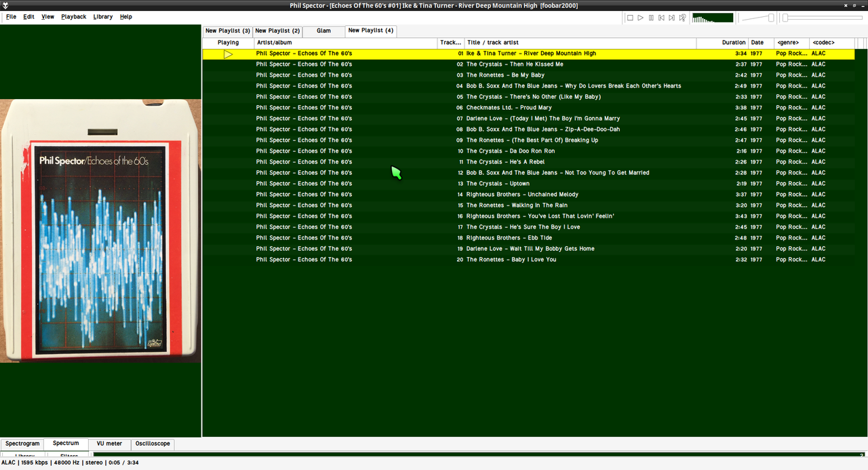Select 'Not Too Young To Get Married' track

click(x=529, y=173)
